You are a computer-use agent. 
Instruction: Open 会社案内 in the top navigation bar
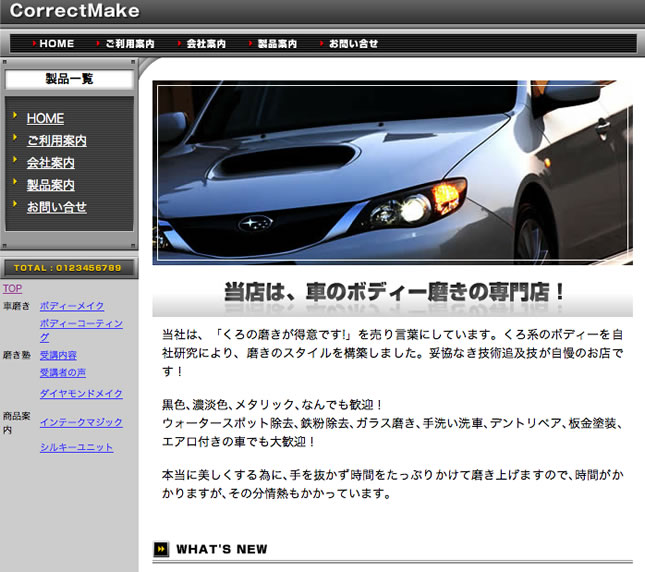[205, 44]
